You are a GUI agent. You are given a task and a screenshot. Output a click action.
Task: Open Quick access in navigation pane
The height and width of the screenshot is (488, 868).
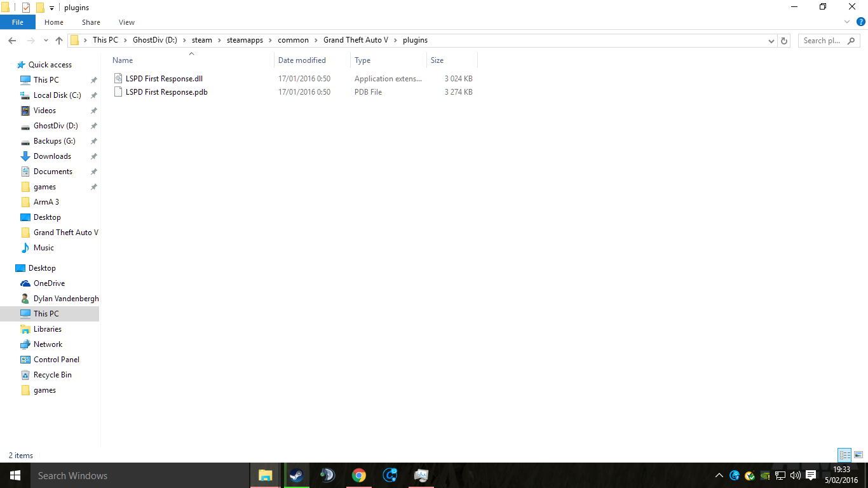tap(50, 65)
